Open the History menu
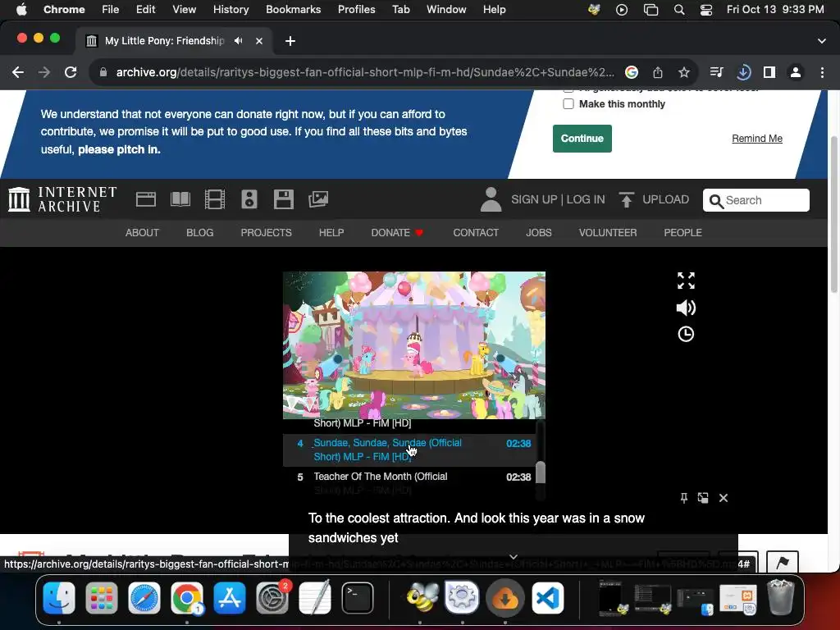 (231, 9)
